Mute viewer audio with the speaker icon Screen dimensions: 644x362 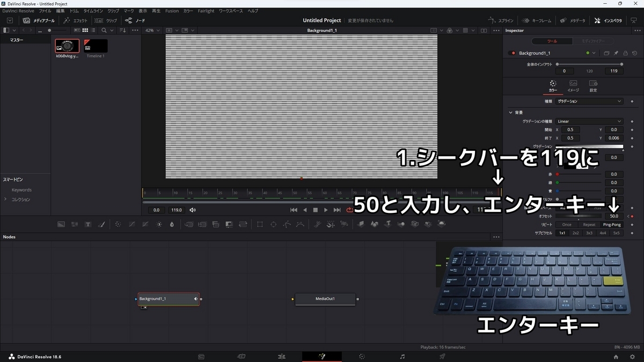click(x=193, y=210)
